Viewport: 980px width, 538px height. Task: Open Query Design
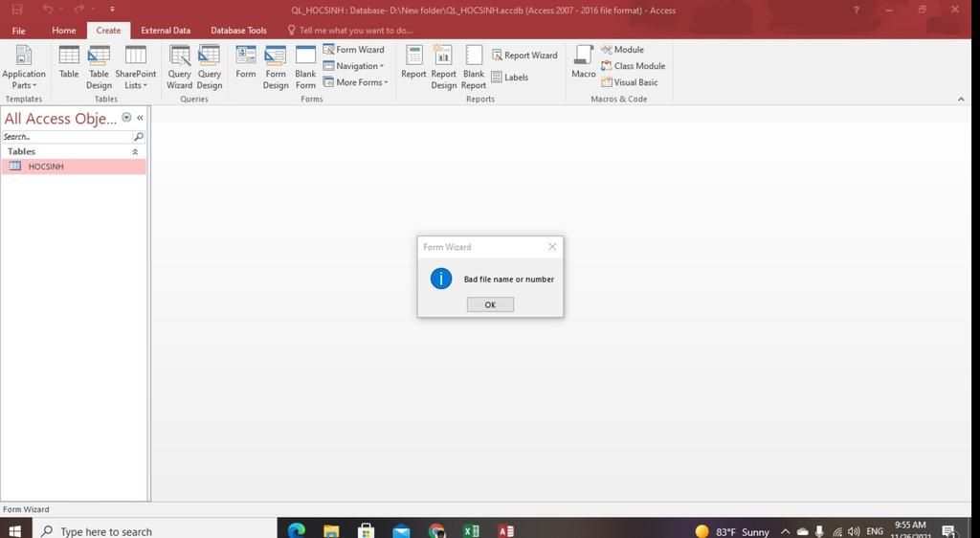210,67
